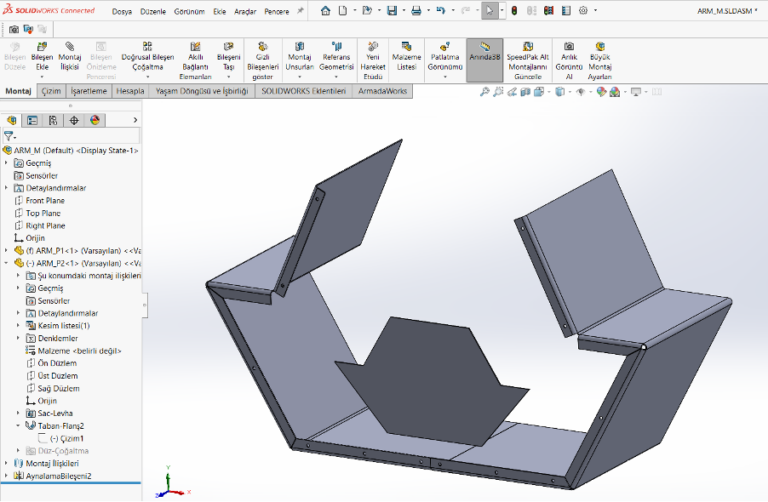The image size is (768, 502).
Task: Expand the ARM_P1<1> component node
Action: pos(6,250)
